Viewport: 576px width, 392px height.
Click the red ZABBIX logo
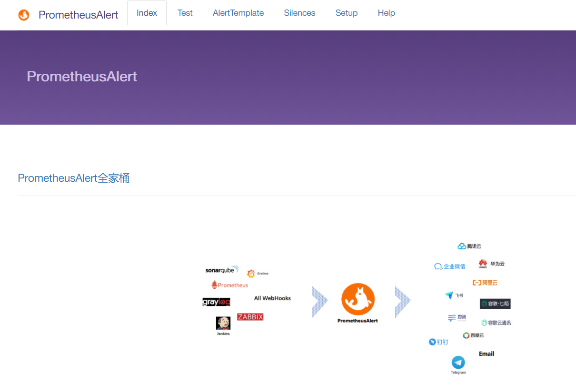pos(250,317)
